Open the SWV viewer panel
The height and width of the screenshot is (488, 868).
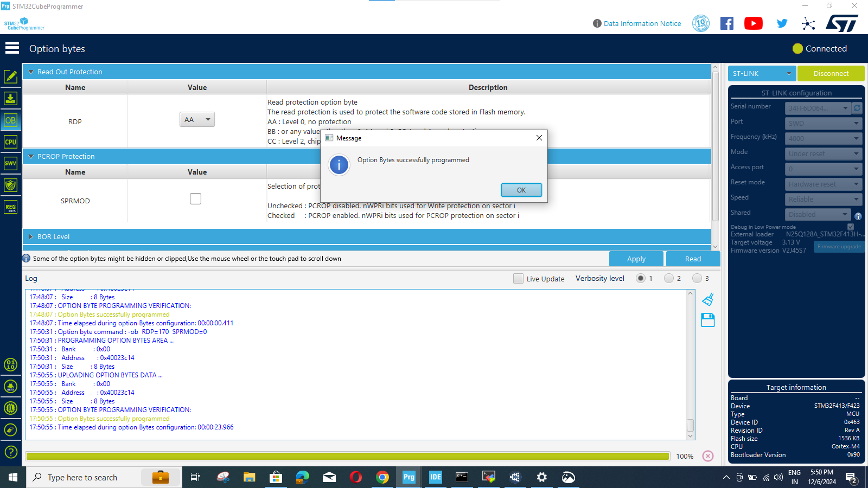click(11, 163)
